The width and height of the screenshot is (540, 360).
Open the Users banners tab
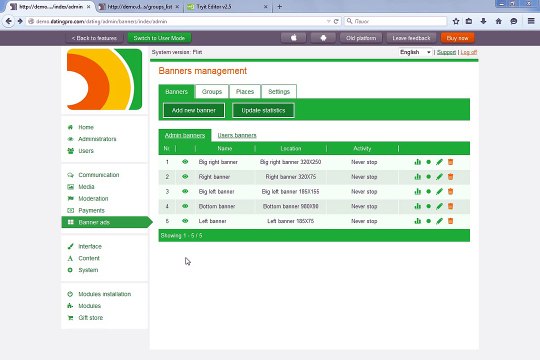coord(237,135)
